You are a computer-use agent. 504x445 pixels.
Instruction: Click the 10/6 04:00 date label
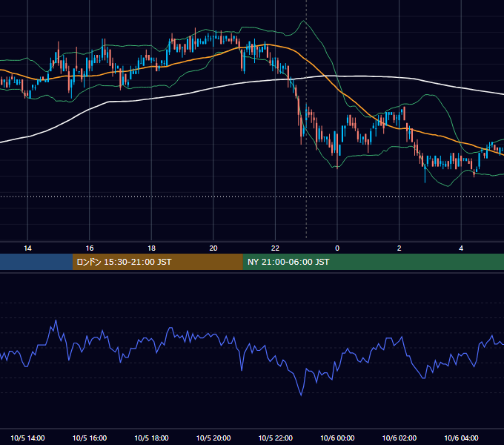pyautogui.click(x=461, y=438)
